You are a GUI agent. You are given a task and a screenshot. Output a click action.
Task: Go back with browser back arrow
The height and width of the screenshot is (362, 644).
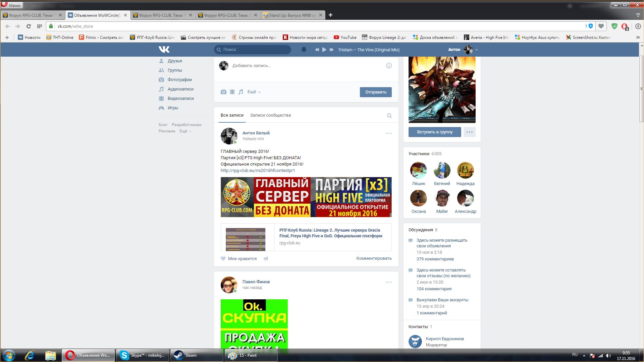7,26
